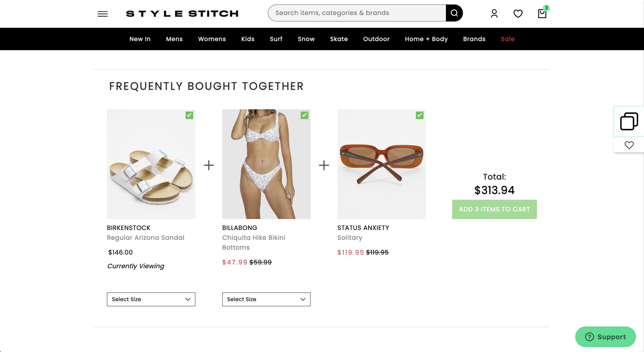Open Select Size dropdown for Birkenstock sandal
This screenshot has width=644, height=352.
[151, 299]
